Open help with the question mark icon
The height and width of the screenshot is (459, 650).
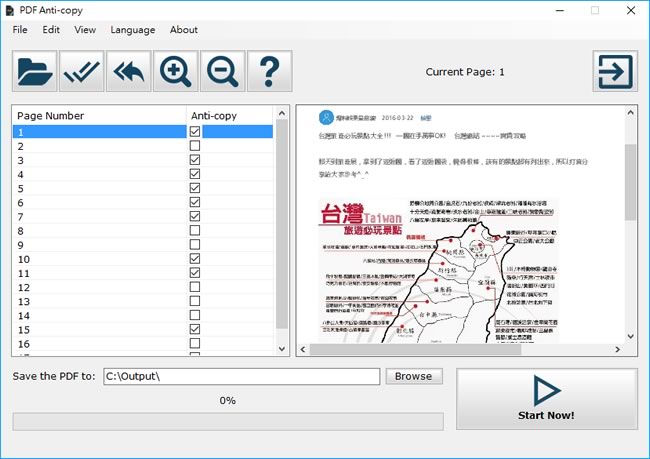coord(268,71)
